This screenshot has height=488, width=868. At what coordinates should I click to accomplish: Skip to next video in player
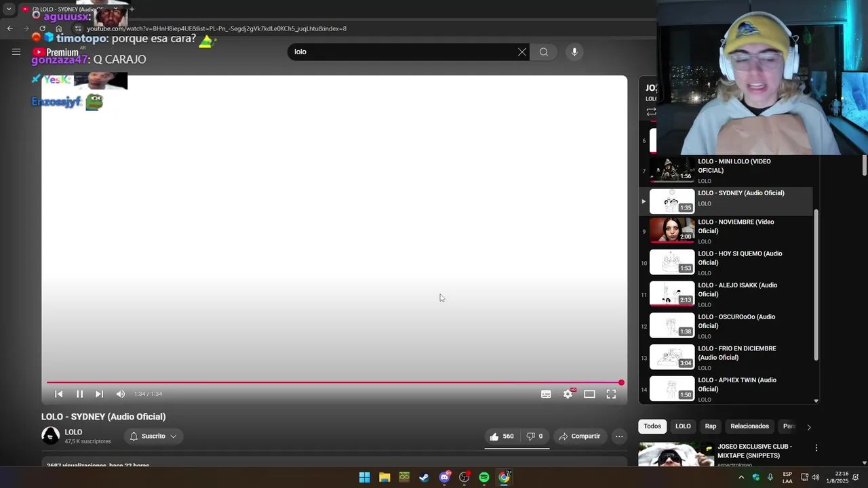tap(99, 394)
